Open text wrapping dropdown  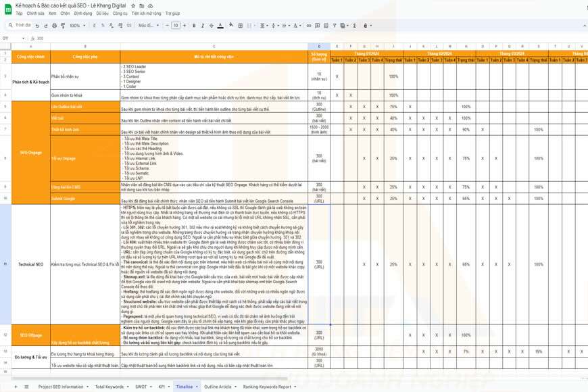tap(285, 26)
